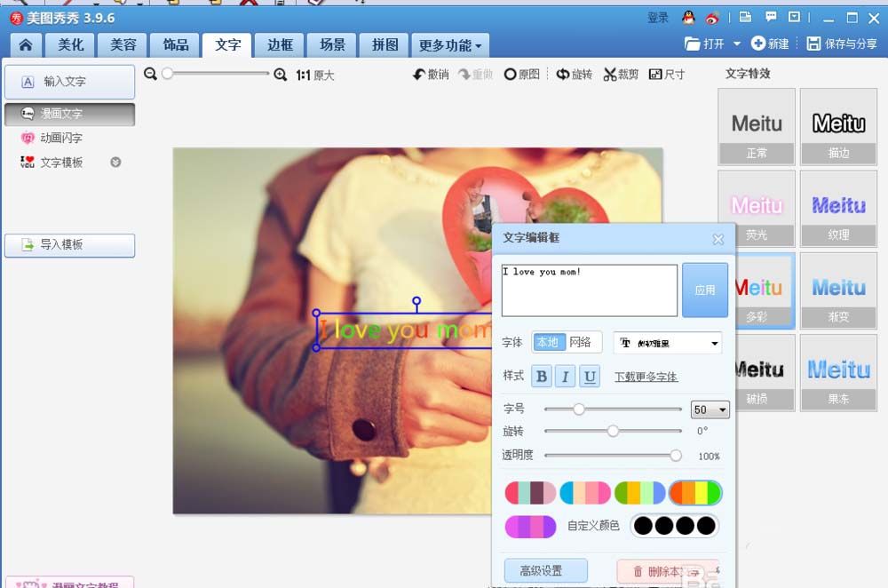The image size is (888, 588).
Task: Select 动画闪字 in the sidebar
Action: point(52,138)
